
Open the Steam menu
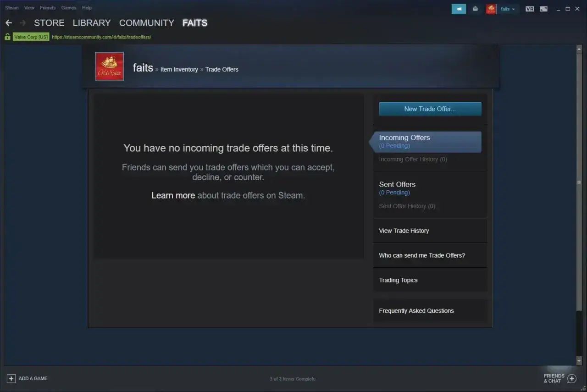pos(12,8)
